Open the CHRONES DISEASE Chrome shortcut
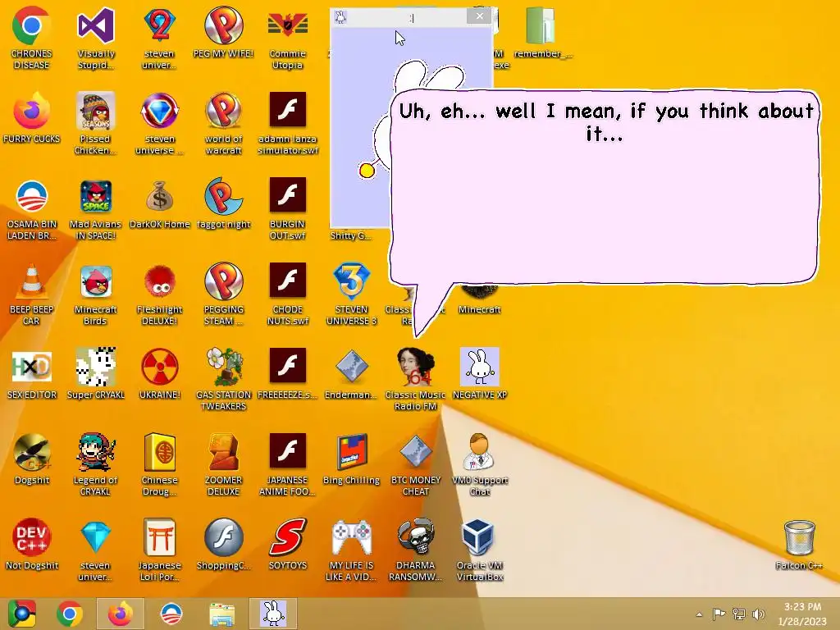The height and width of the screenshot is (630, 840). [x=31, y=25]
